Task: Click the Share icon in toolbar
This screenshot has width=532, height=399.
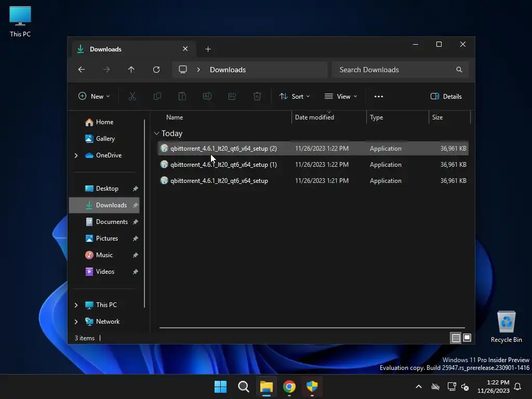Action: click(x=232, y=96)
